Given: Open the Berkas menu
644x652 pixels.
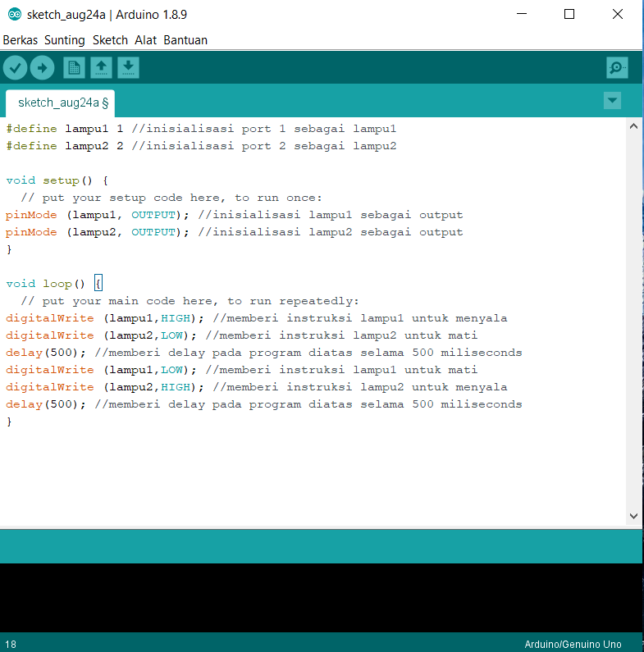Looking at the screenshot, I should [20, 40].
